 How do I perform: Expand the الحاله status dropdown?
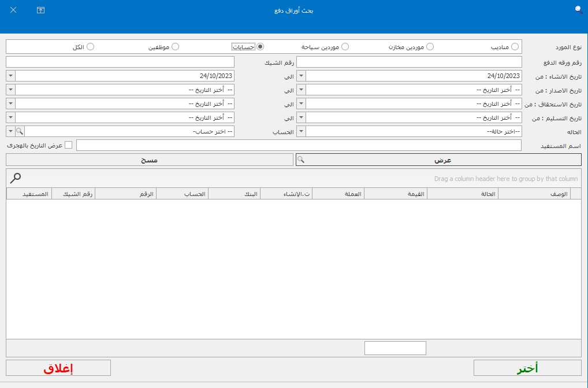point(301,132)
